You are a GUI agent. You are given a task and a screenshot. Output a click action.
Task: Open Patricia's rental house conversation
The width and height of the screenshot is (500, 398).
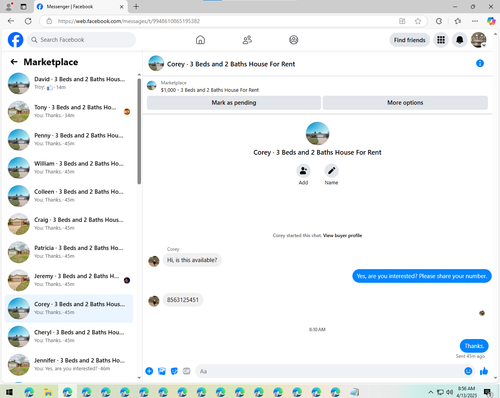tap(69, 252)
